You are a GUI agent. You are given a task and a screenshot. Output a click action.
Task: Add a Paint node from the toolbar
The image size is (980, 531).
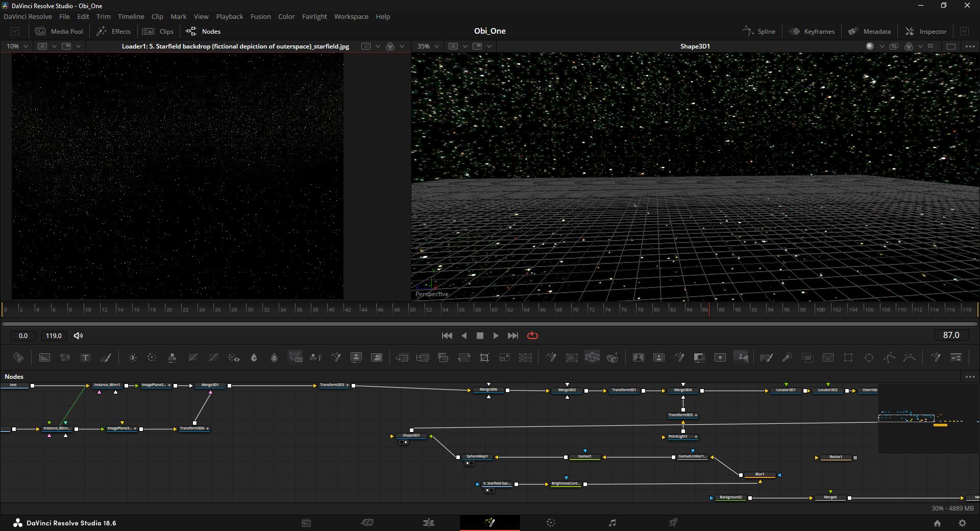coord(106,357)
